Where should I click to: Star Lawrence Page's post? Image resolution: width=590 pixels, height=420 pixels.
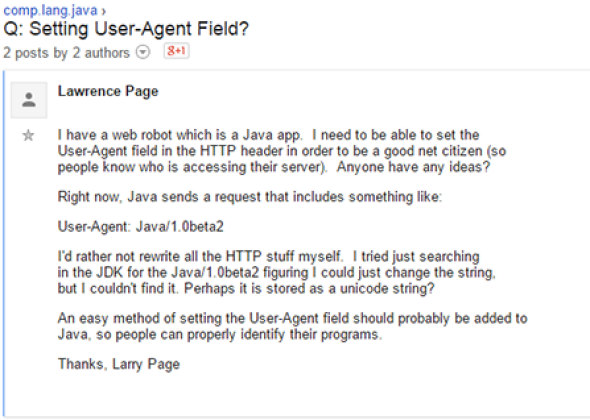point(28,135)
